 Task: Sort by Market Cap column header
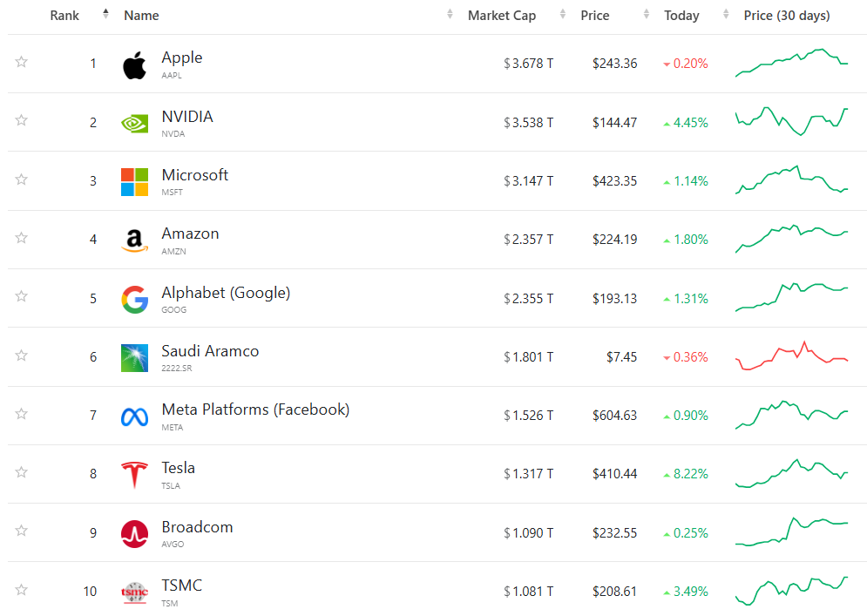pyautogui.click(x=502, y=16)
